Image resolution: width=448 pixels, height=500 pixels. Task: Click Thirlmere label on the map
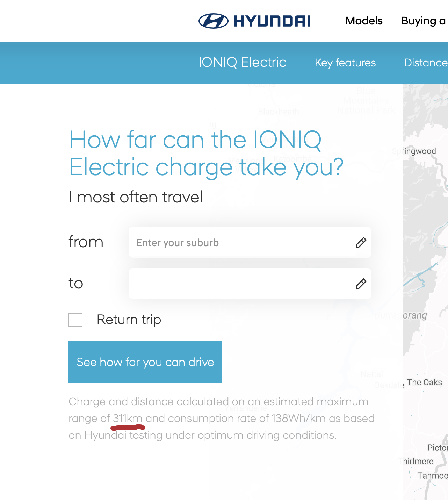coord(417,462)
